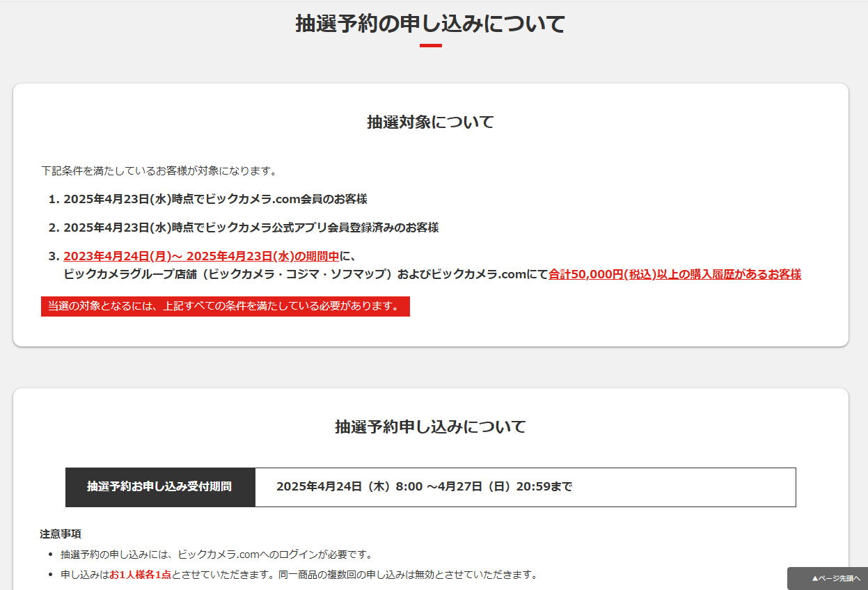Click the 抽選対象について section heading
The height and width of the screenshot is (590, 868).
click(430, 122)
